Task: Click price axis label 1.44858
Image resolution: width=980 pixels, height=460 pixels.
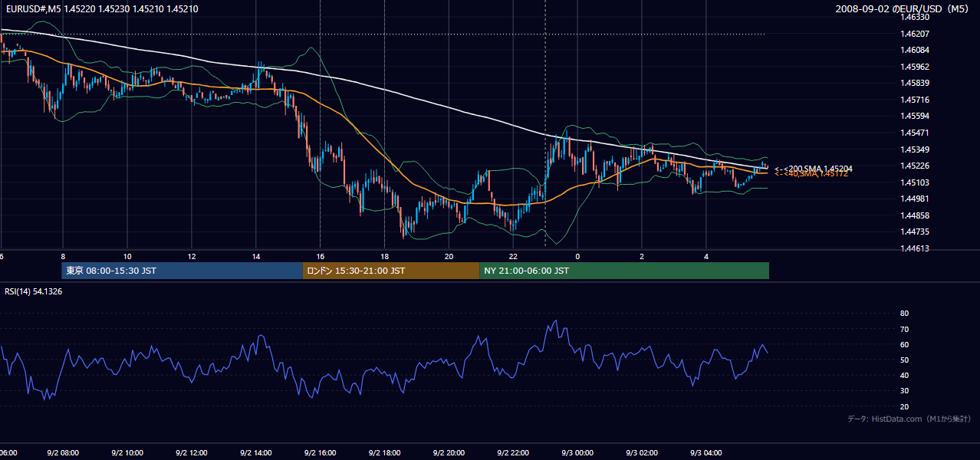Action: tap(915, 215)
